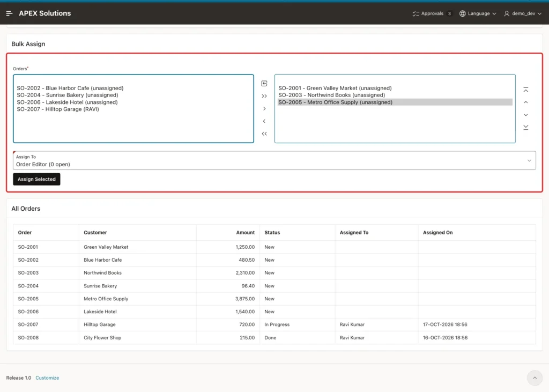Move selected order up one position
The width and height of the screenshot is (549, 392).
526,102
